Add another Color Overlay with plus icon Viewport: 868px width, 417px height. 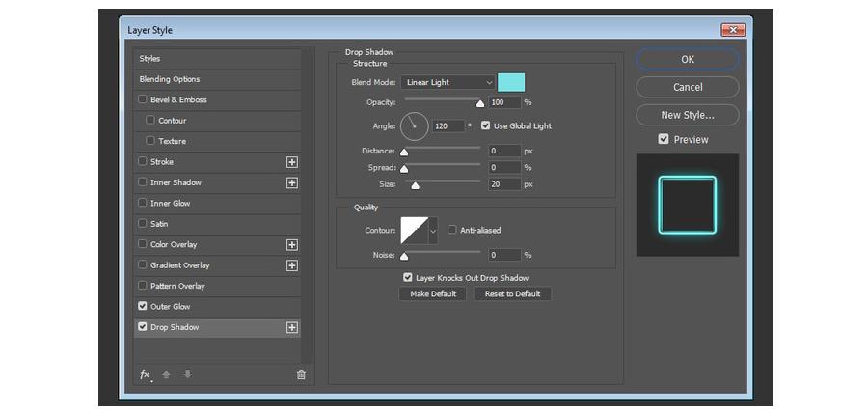pos(292,245)
